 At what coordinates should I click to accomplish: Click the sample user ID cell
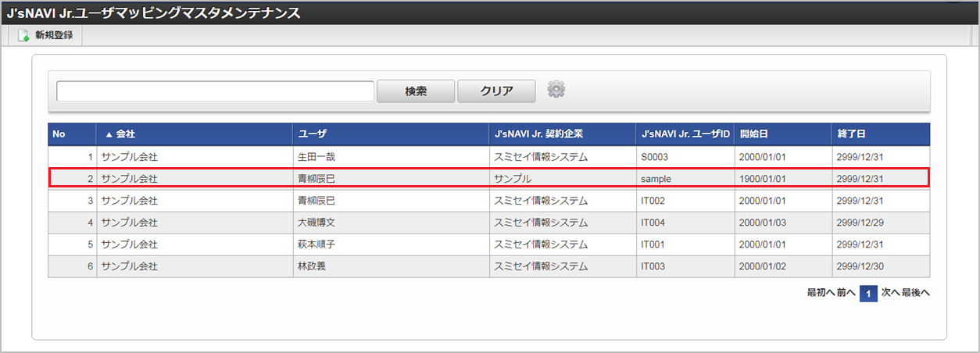coord(685,179)
